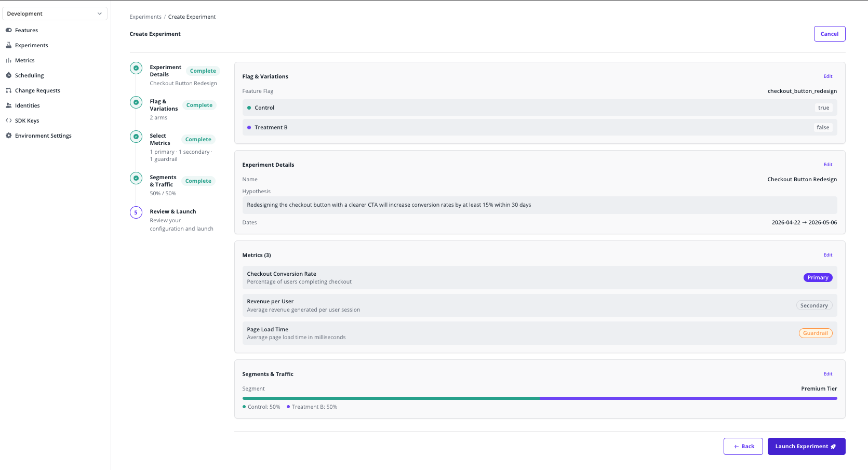Open the Segments & Traffic step
The height and width of the screenshot is (470, 868).
click(163, 181)
